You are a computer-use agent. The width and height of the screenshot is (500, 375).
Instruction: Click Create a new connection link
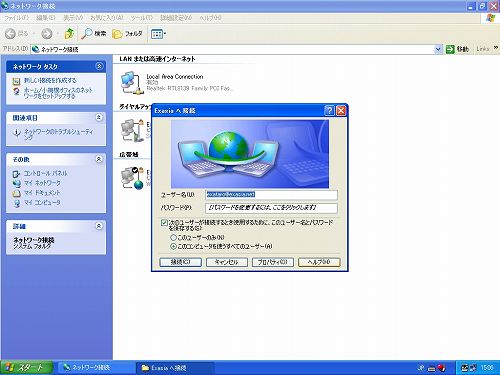[50, 80]
